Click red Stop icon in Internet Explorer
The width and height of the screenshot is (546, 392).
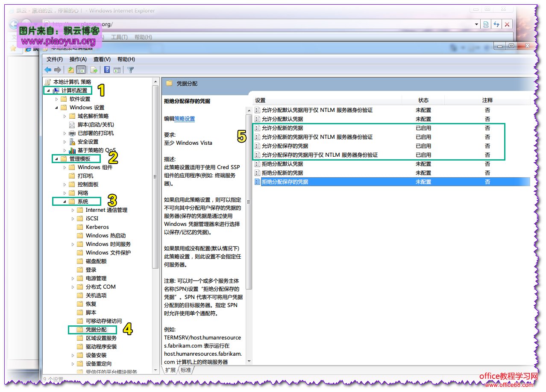507,24
